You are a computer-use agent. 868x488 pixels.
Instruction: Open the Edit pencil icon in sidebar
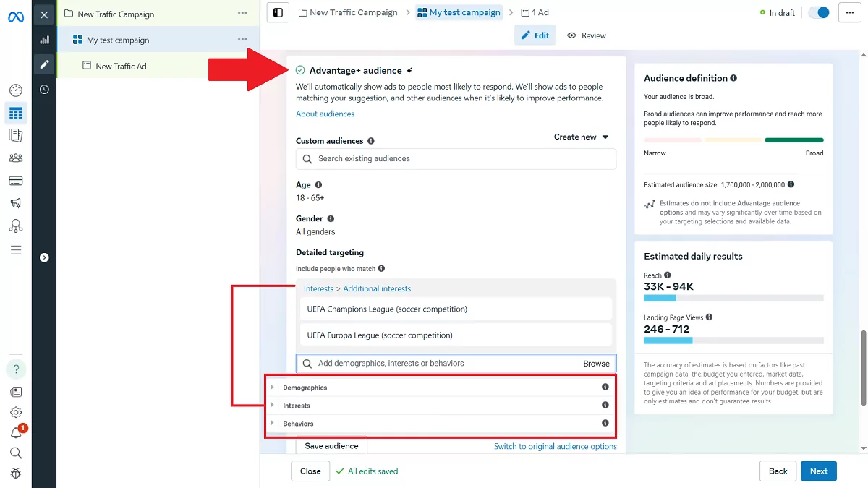coord(44,64)
